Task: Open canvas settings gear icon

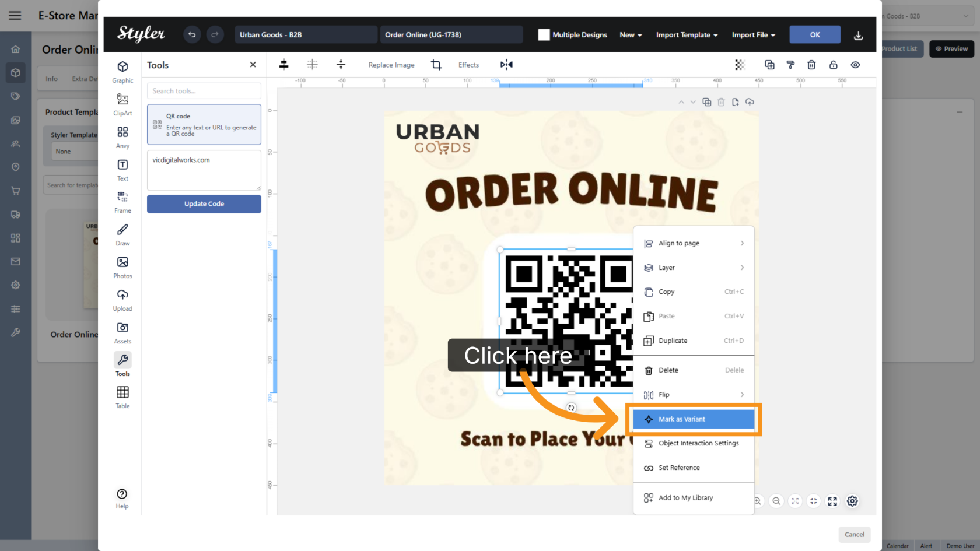Action: [852, 501]
